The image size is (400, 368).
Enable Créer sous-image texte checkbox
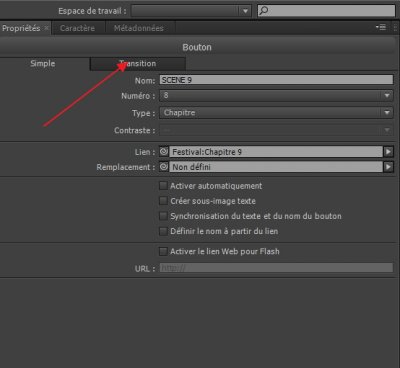point(163,201)
